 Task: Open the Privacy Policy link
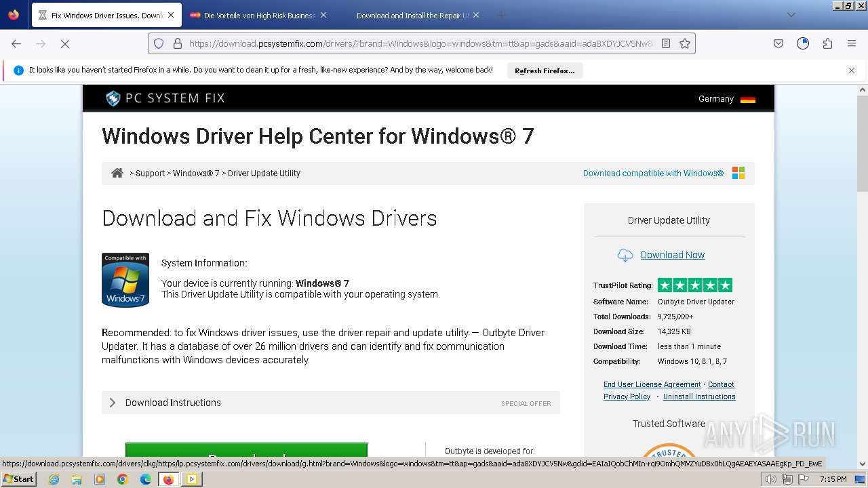627,396
